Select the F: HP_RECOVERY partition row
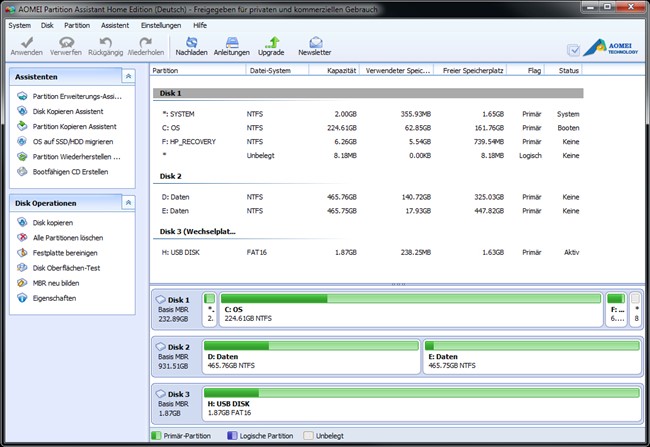Viewport: 650px width, 447px height. (x=368, y=141)
